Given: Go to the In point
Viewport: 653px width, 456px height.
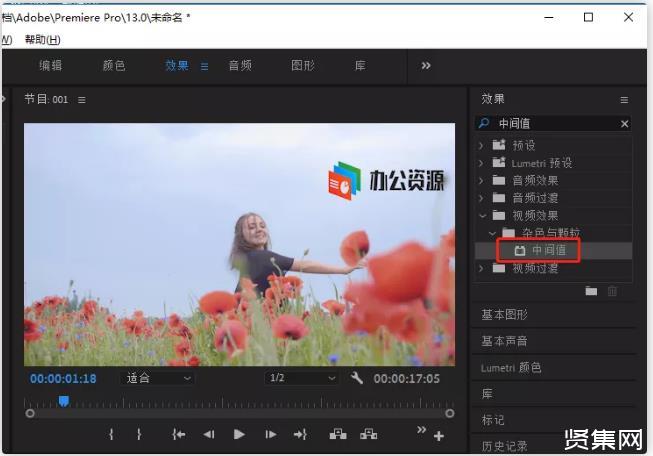Looking at the screenshot, I should 178,435.
